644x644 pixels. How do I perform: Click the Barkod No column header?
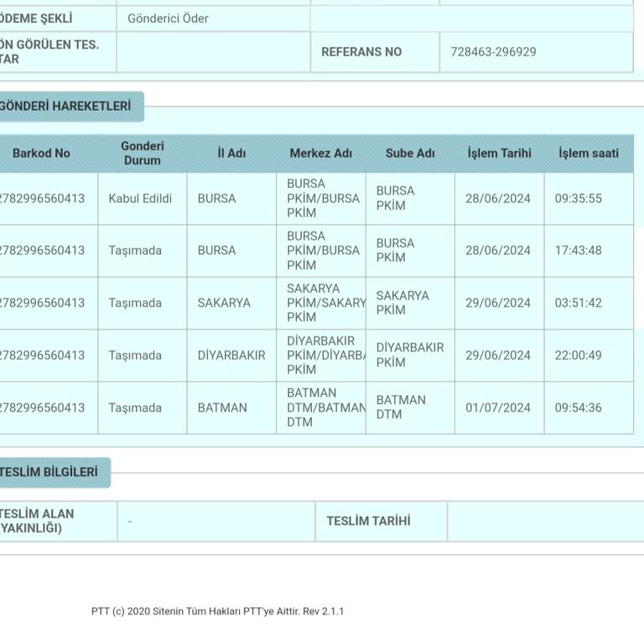pos(42,153)
